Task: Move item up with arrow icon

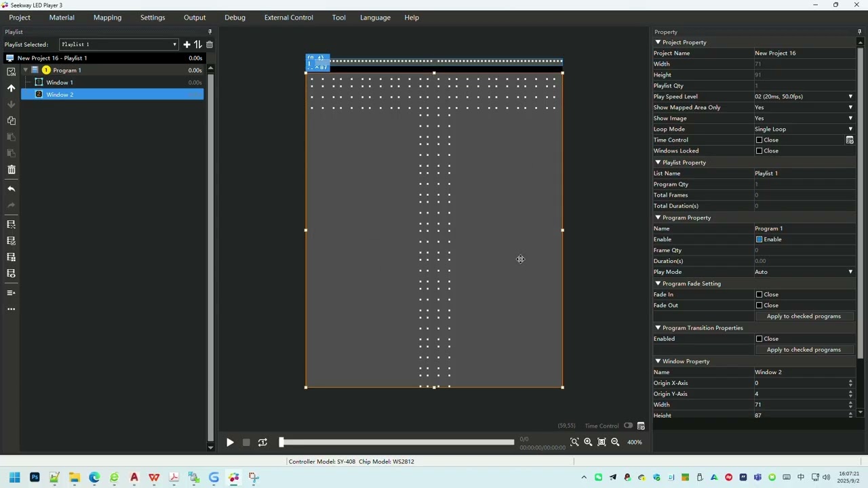Action: click(11, 88)
